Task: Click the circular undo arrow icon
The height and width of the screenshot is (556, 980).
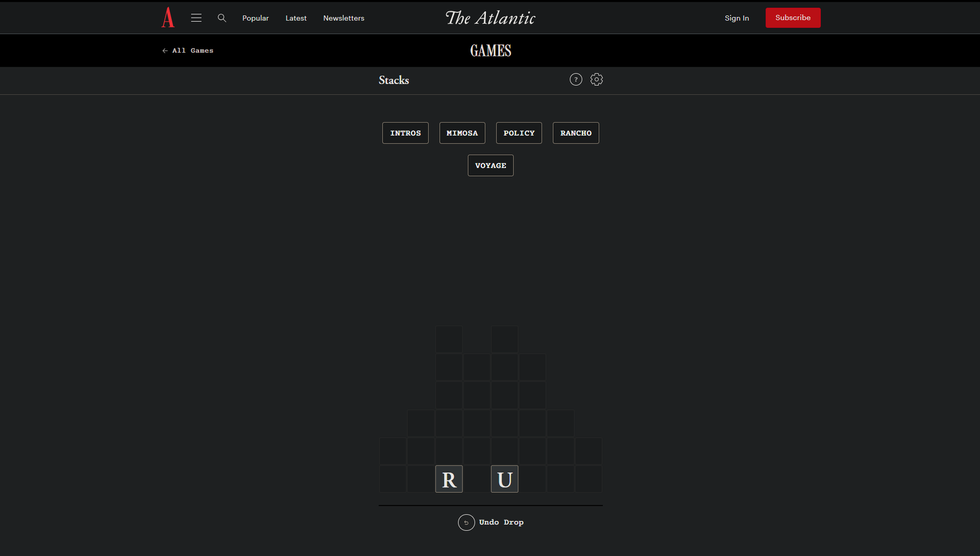Action: click(x=466, y=522)
